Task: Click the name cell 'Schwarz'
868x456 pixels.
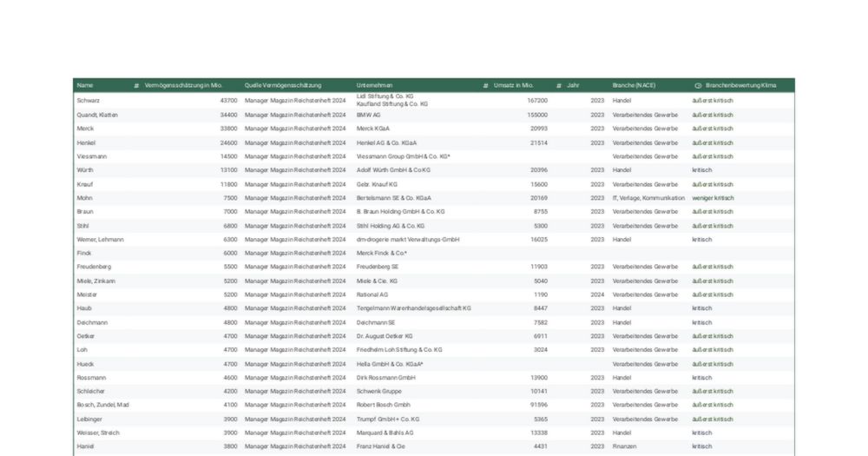Action: (88, 101)
